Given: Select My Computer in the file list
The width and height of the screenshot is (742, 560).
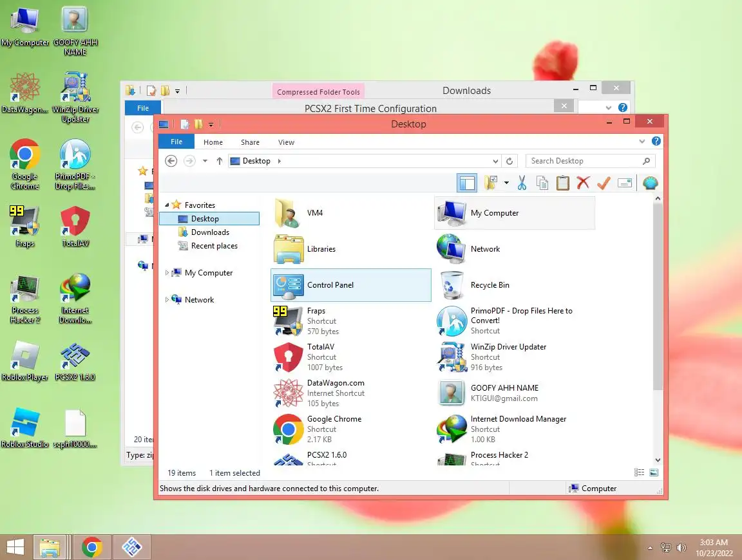Looking at the screenshot, I should coord(515,213).
